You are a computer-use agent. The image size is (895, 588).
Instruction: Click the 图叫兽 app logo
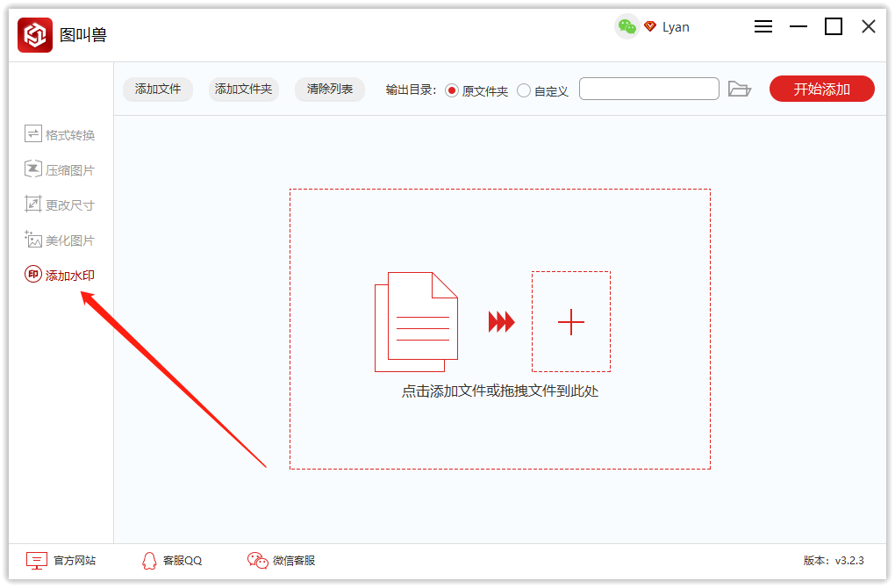point(34,25)
